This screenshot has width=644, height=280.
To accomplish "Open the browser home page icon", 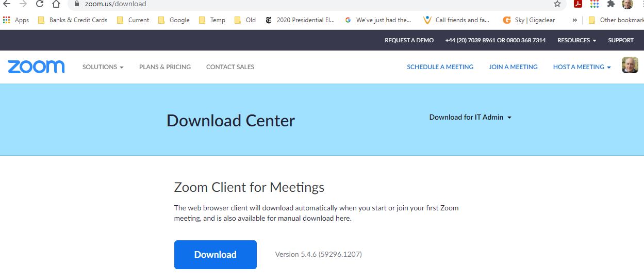I will point(56,4).
